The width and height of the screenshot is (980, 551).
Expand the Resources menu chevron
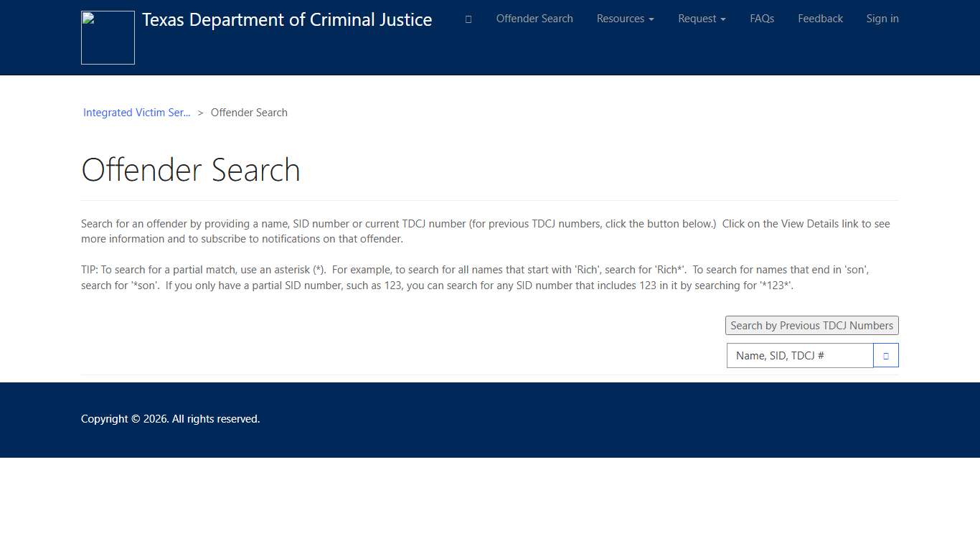coord(650,19)
